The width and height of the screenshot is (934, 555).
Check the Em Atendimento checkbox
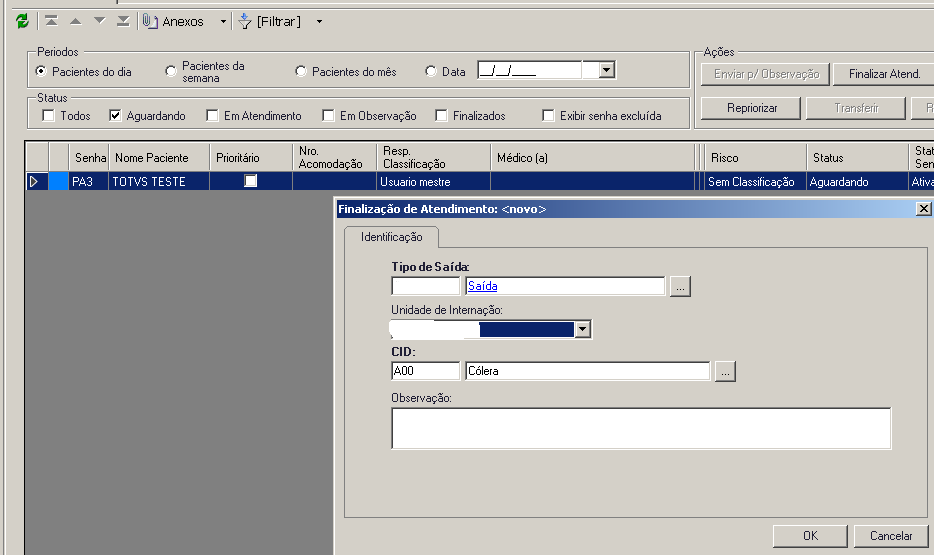pyautogui.click(x=212, y=116)
